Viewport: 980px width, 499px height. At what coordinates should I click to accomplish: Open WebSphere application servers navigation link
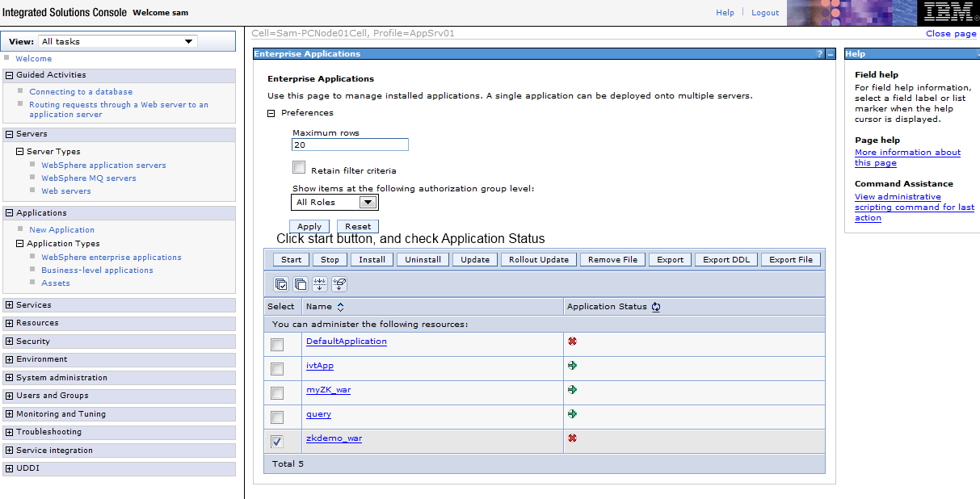[103, 166]
